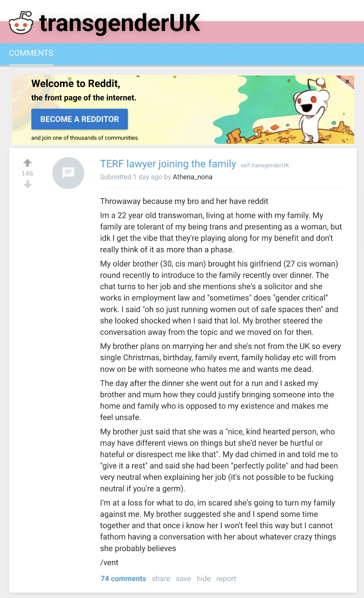This screenshot has height=598, width=364.
Task: Save this post
Action: point(183,579)
